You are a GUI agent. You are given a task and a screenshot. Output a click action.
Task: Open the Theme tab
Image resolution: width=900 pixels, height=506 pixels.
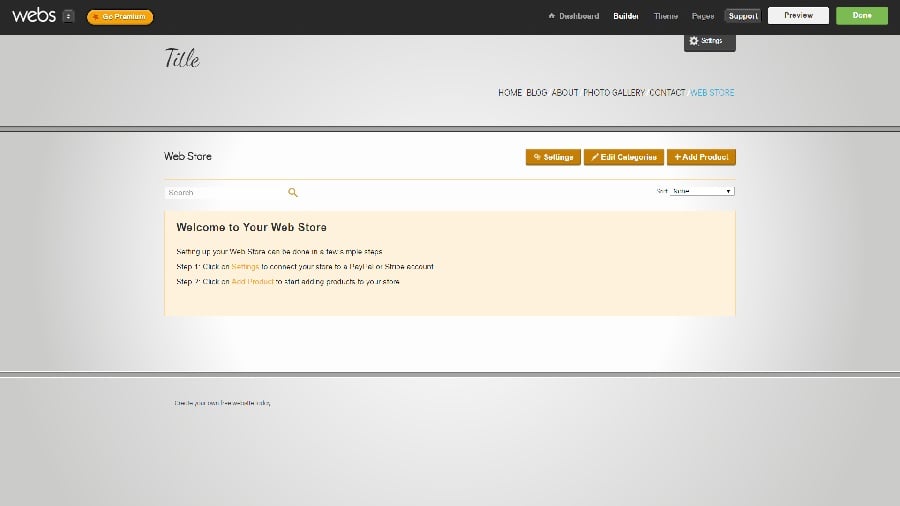click(x=665, y=16)
